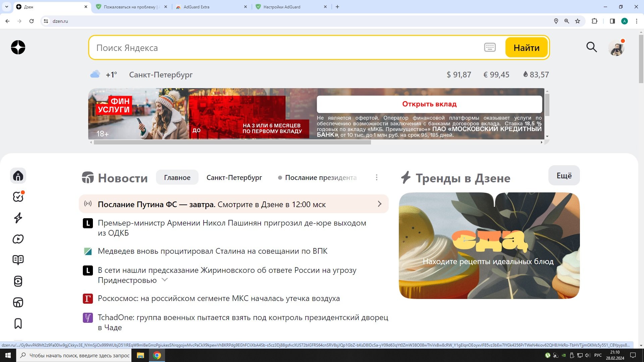644x362 pixels.
Task: Open the bookmarks icon in sidebar
Action: [18, 324]
